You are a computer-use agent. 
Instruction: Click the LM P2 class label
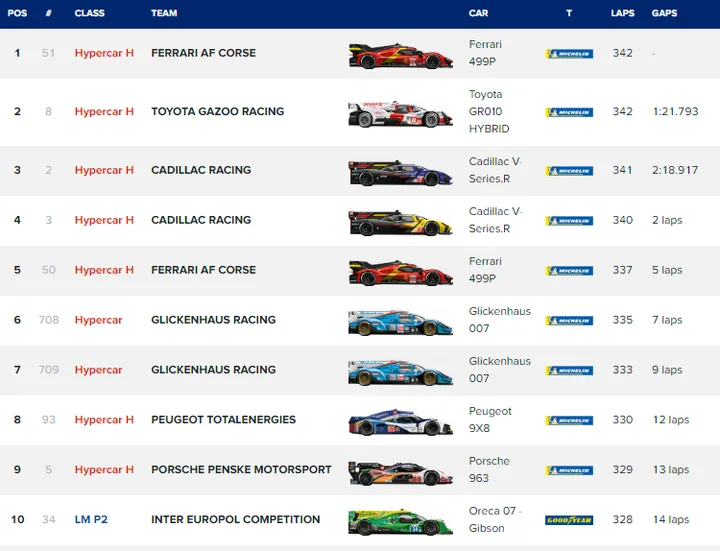(91, 519)
